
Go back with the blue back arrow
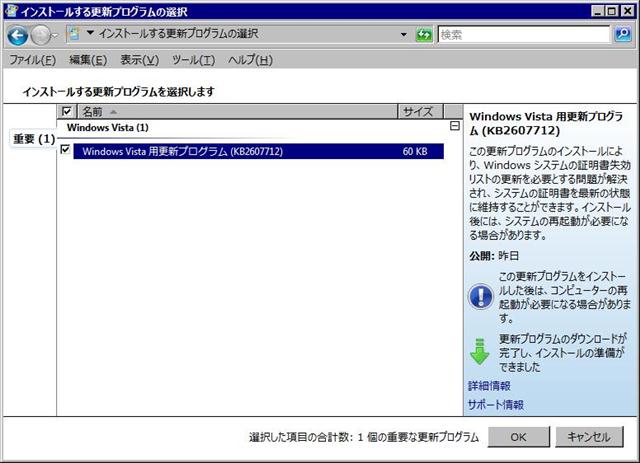coord(18,36)
